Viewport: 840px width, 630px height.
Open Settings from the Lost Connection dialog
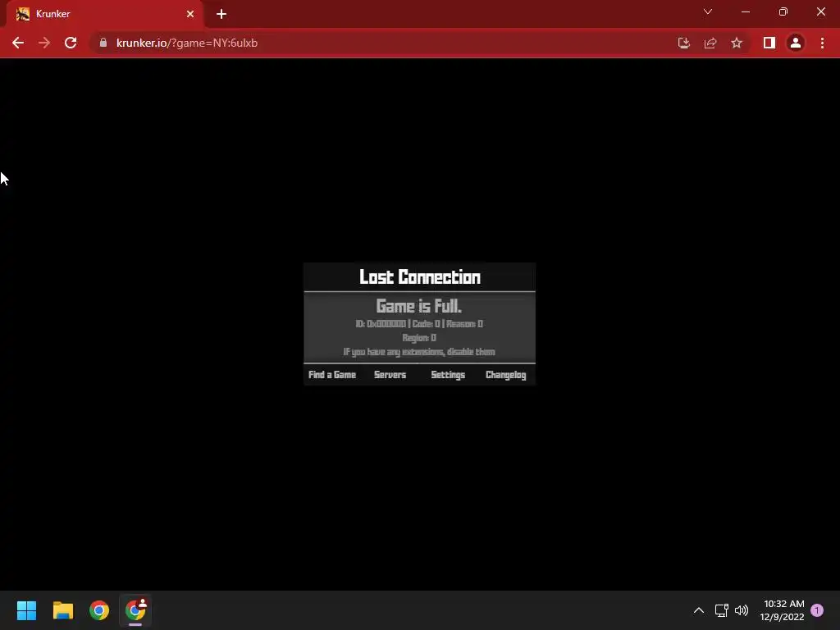[x=448, y=375]
